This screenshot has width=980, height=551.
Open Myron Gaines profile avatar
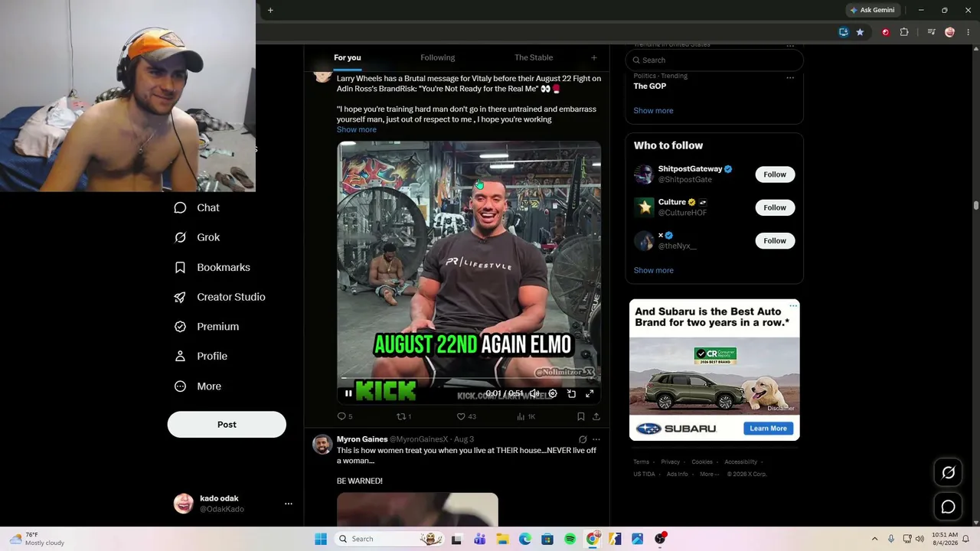coord(322,445)
